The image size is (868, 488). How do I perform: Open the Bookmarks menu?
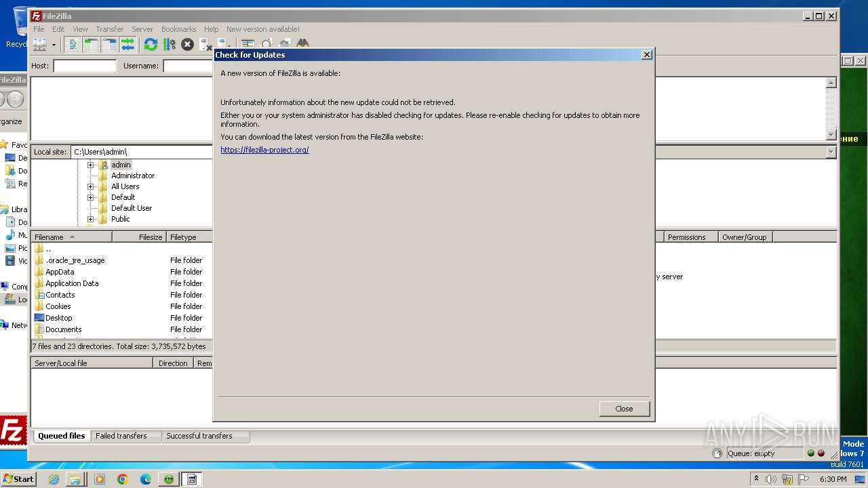coord(179,29)
